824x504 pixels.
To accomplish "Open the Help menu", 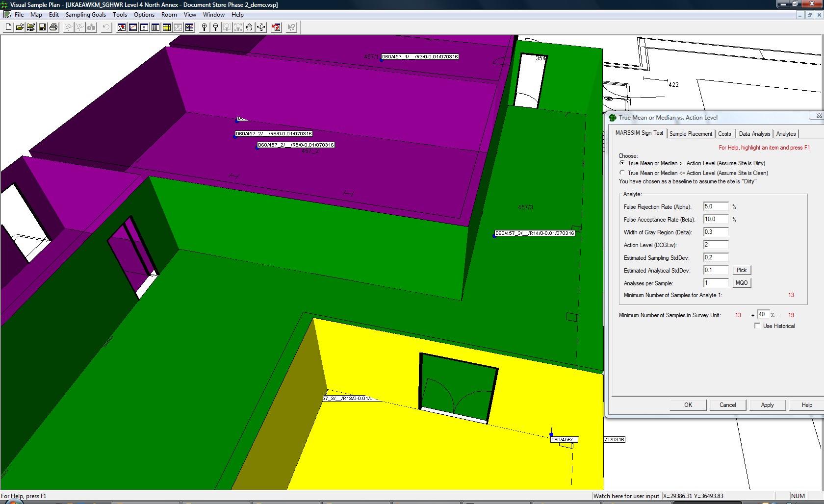I will [x=237, y=15].
